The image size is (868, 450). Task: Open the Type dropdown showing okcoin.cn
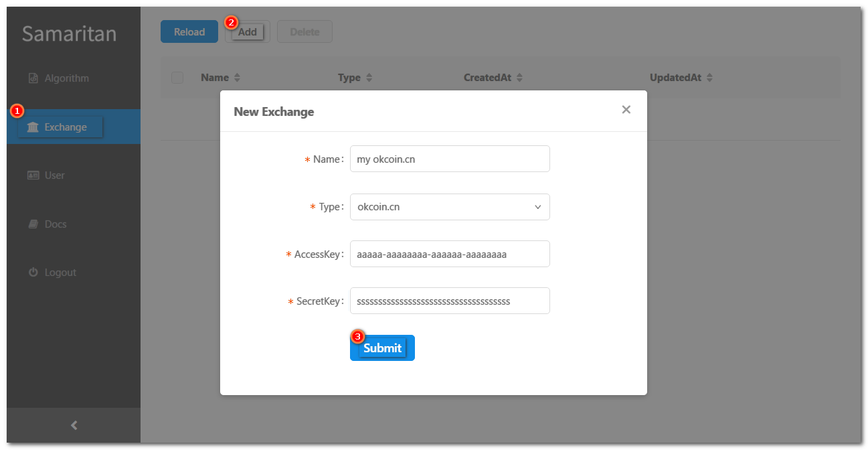[450, 207]
